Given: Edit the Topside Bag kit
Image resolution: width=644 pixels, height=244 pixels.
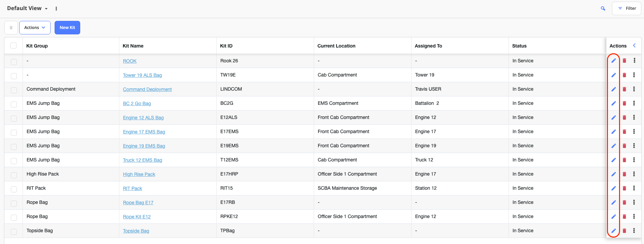Looking at the screenshot, I should click(614, 231).
